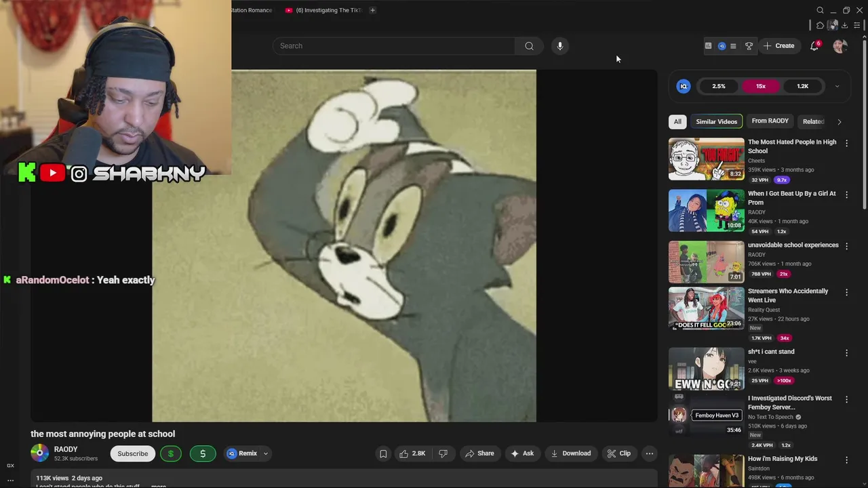Expand the vidIQ stats panel chevron
Viewport: 868px width, 488px height.
click(x=837, y=86)
